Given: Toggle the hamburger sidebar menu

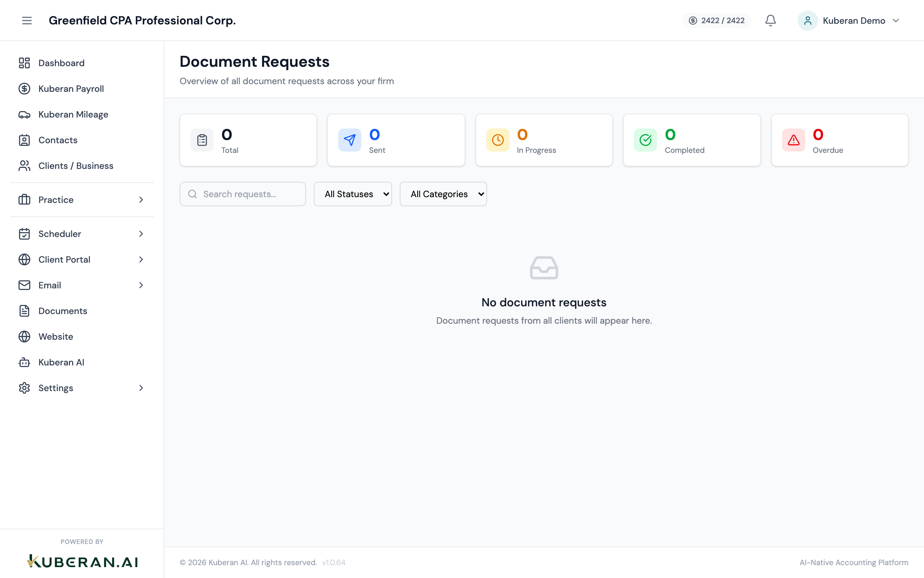Looking at the screenshot, I should (x=27, y=20).
